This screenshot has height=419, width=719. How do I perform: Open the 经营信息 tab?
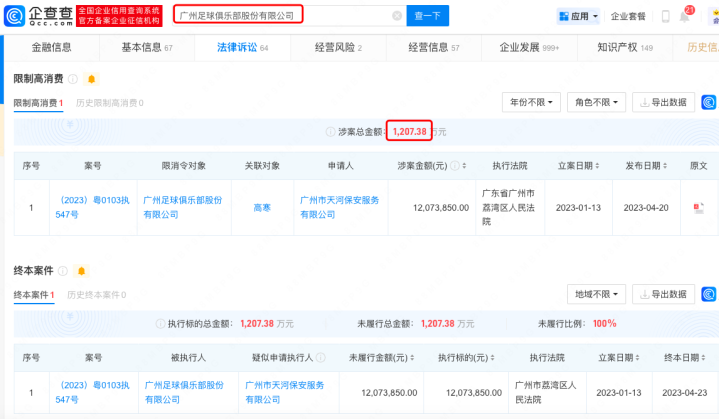point(434,48)
